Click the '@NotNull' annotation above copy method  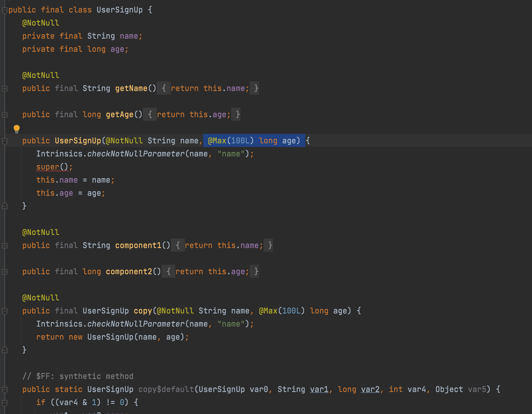click(41, 298)
